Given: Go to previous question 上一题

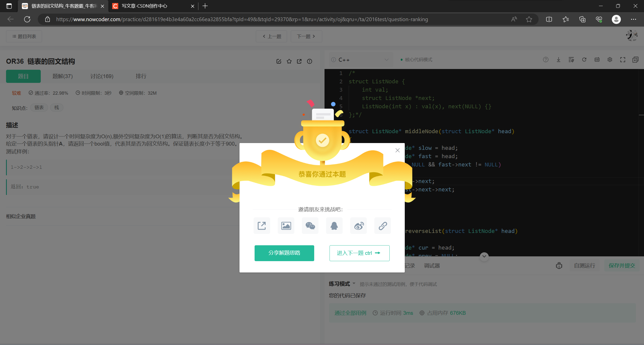Looking at the screenshot, I should (271, 37).
